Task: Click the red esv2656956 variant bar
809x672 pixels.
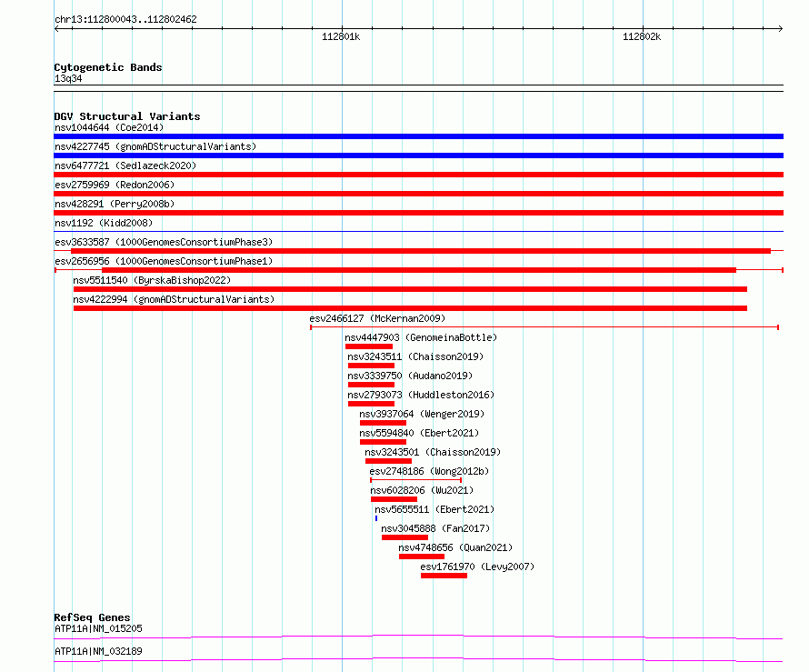Action: click(419, 270)
